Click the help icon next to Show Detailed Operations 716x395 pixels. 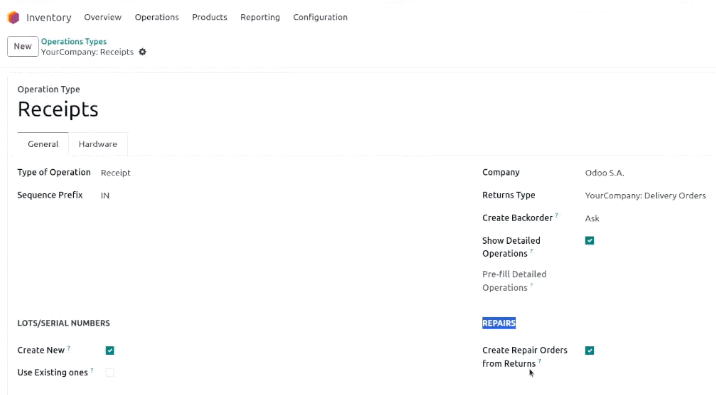532,251
